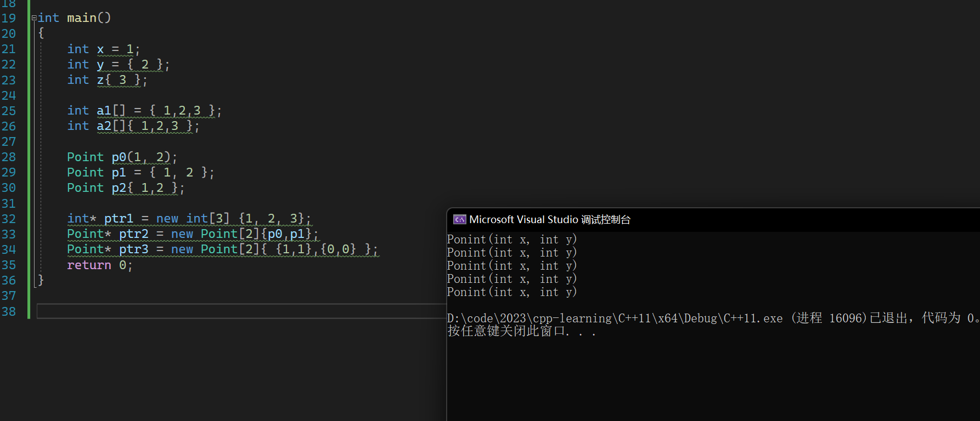Click the opening brace on line 20
980x421 pixels.
(41, 33)
